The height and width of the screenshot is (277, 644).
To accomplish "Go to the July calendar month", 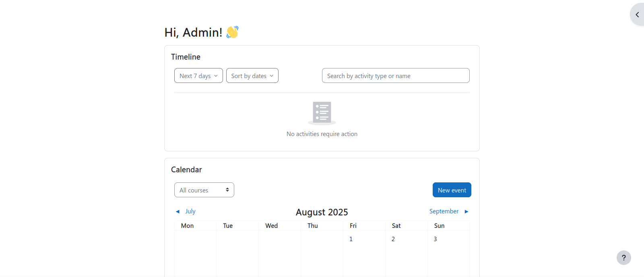I will click(x=190, y=211).
